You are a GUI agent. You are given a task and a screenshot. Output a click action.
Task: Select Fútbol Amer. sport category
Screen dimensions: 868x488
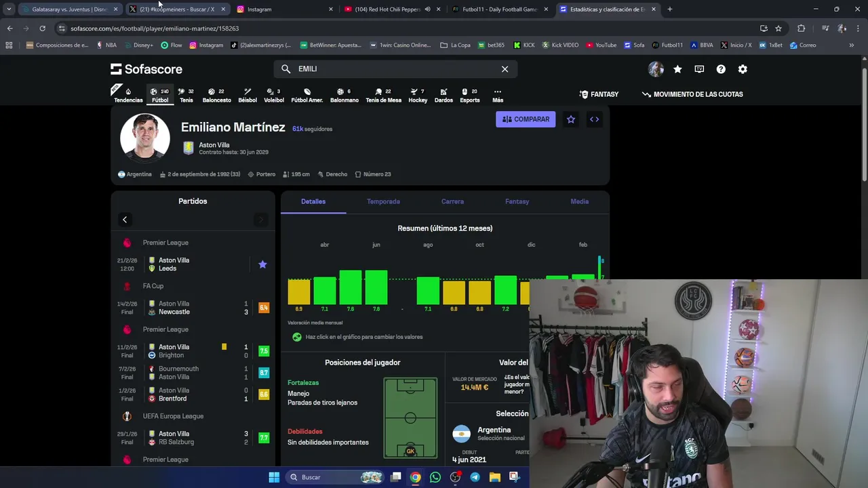[307, 95]
